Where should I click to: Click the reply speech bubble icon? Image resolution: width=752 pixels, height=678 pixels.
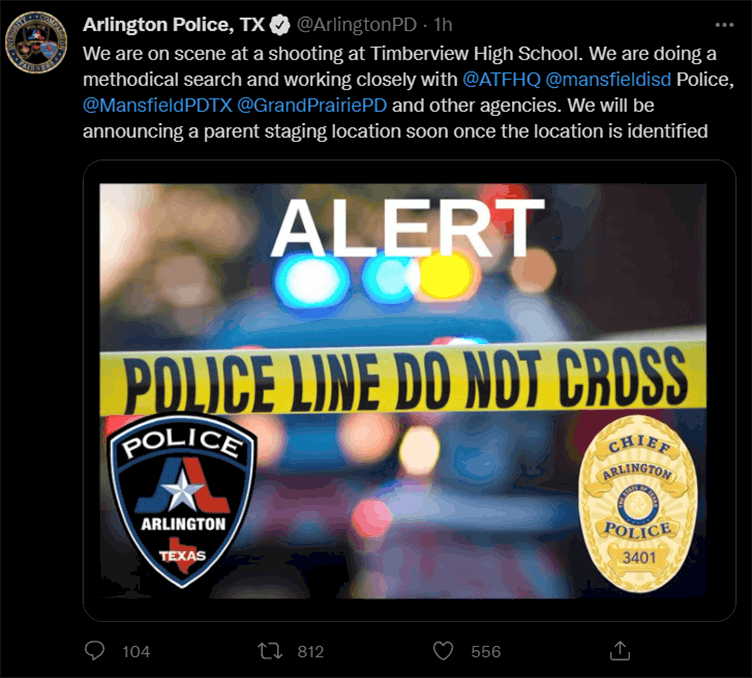(x=94, y=651)
